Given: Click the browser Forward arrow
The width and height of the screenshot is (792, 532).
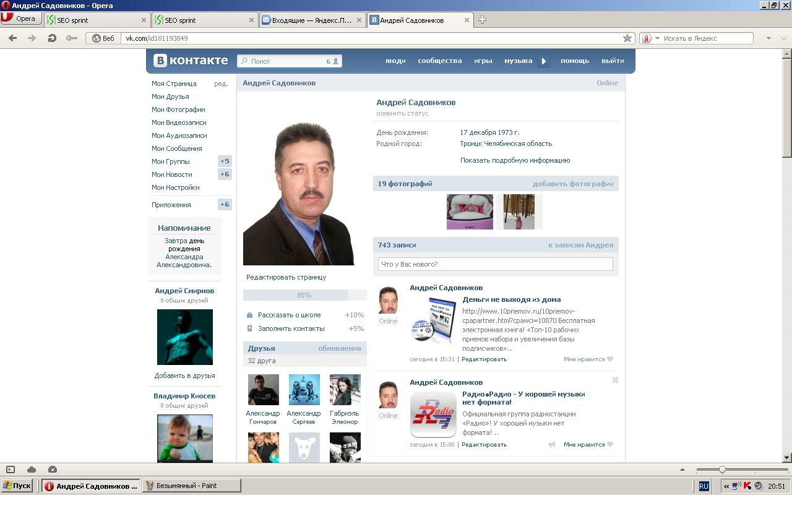Looking at the screenshot, I should [32, 38].
